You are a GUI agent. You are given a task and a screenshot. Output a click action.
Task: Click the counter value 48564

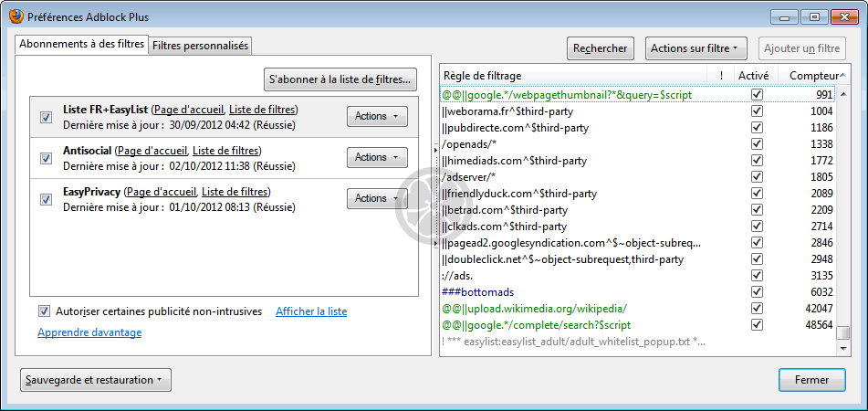click(820, 324)
